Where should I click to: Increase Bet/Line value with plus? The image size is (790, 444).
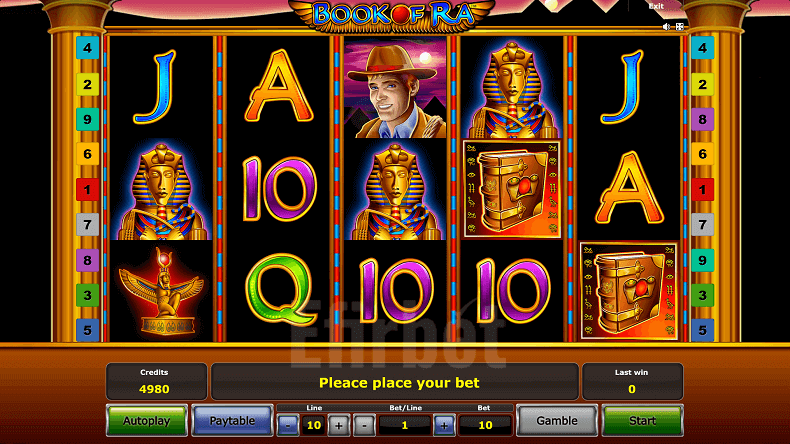point(444,425)
